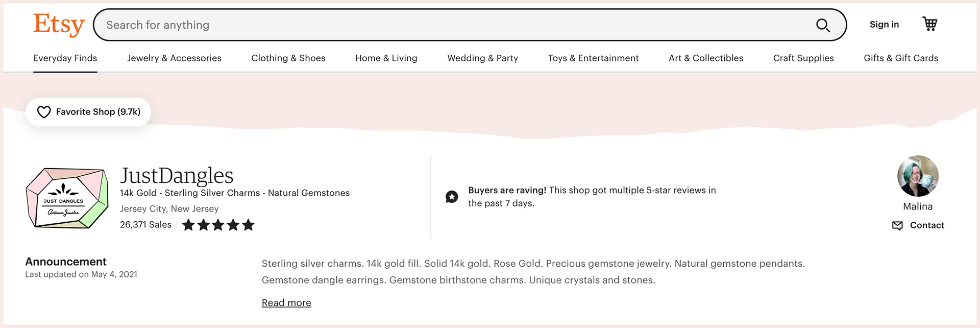Click the search magnifying glass icon
Screen dimensions: 980x328
823,25
